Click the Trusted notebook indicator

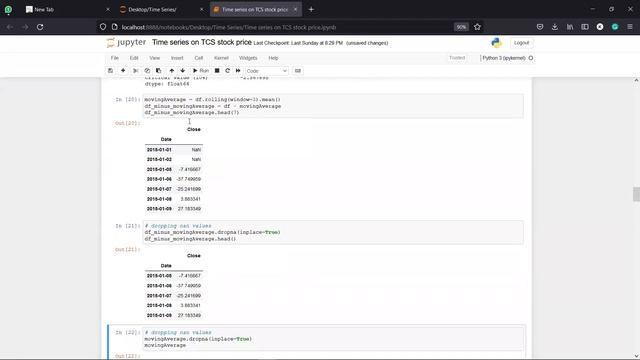(457, 58)
